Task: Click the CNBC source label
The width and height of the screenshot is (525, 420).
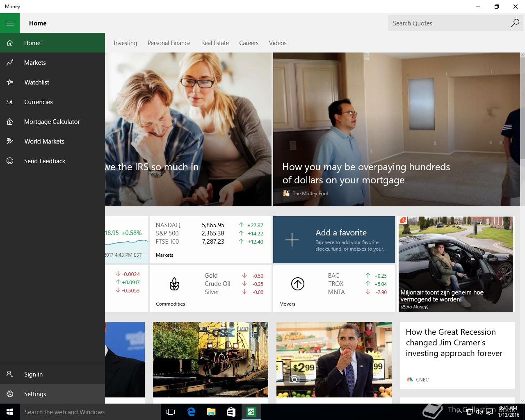Action: click(x=422, y=379)
